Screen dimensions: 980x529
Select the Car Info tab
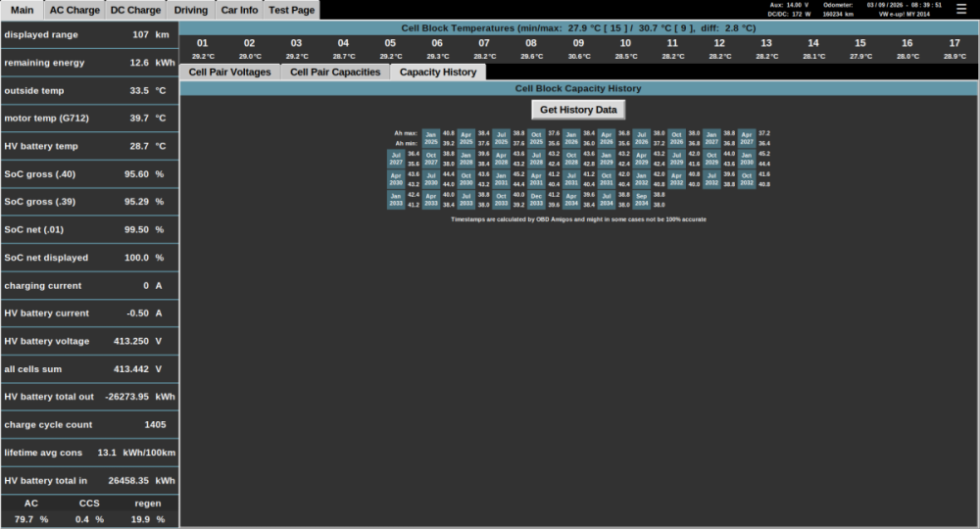tap(239, 10)
